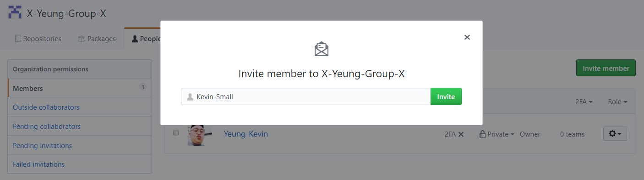Screen dimensions: 644x180
Task: Click the Invite member button
Action: (x=606, y=68)
